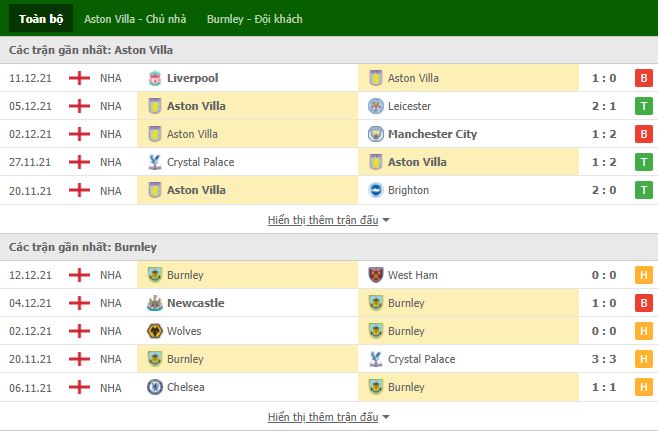Open the Manchester City team link
This screenshot has height=431, width=658.
(x=432, y=134)
